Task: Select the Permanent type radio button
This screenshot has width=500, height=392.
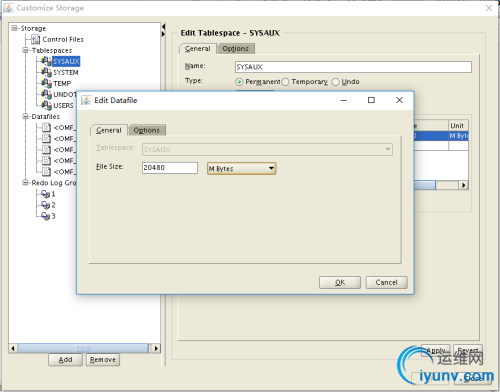Action: [x=239, y=82]
